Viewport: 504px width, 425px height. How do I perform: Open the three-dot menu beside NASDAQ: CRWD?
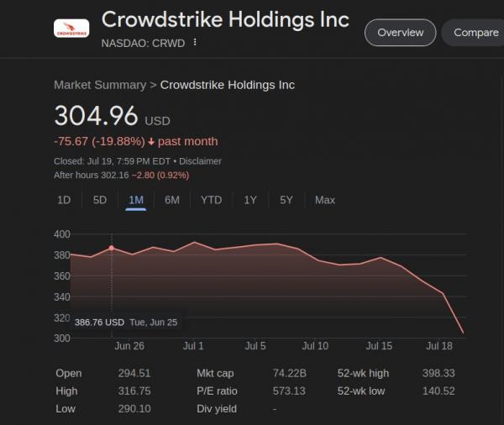click(195, 42)
